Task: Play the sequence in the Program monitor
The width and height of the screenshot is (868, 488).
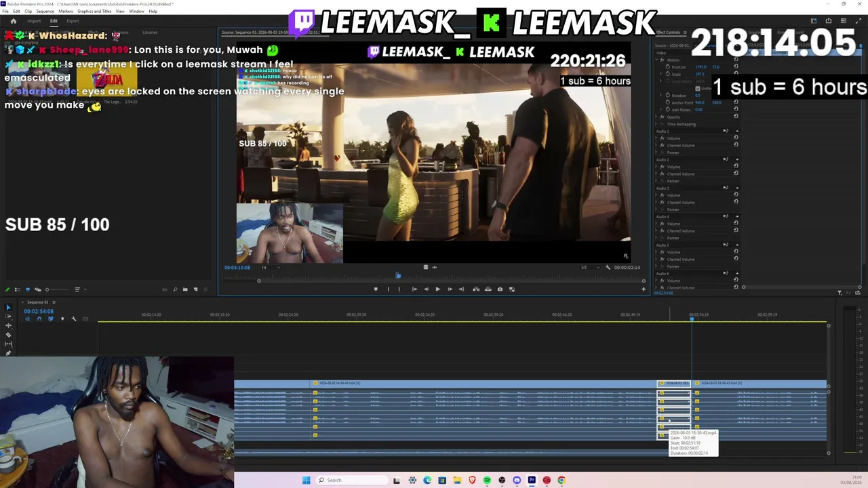Action: [x=437, y=289]
